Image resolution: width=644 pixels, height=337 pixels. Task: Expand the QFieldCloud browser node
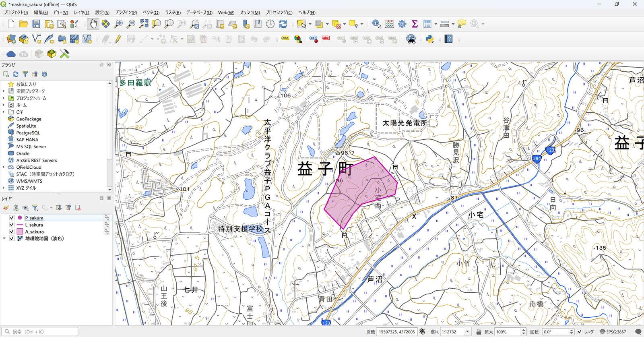[4, 167]
